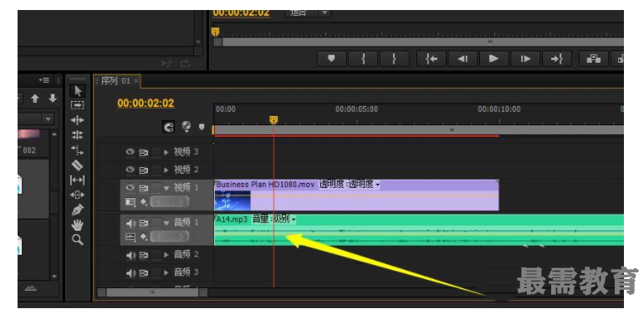The image size is (644, 314).
Task: Mute the 音频 2 track speaker
Action: 130,255
